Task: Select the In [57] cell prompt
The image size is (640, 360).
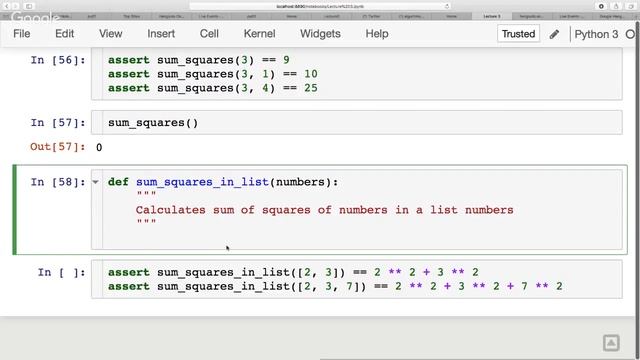Action: [58, 123]
